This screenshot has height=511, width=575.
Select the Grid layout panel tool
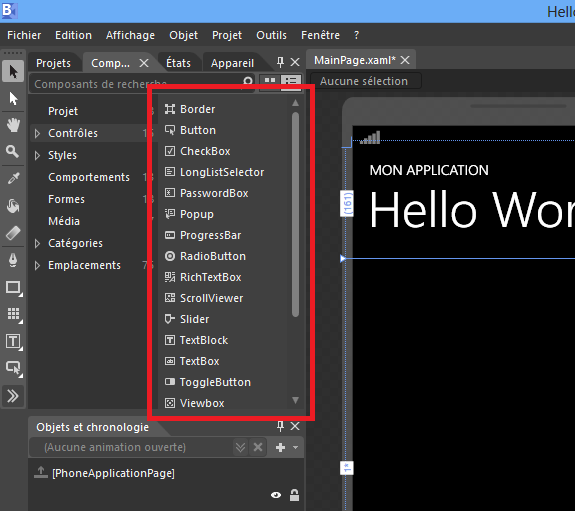(13, 314)
